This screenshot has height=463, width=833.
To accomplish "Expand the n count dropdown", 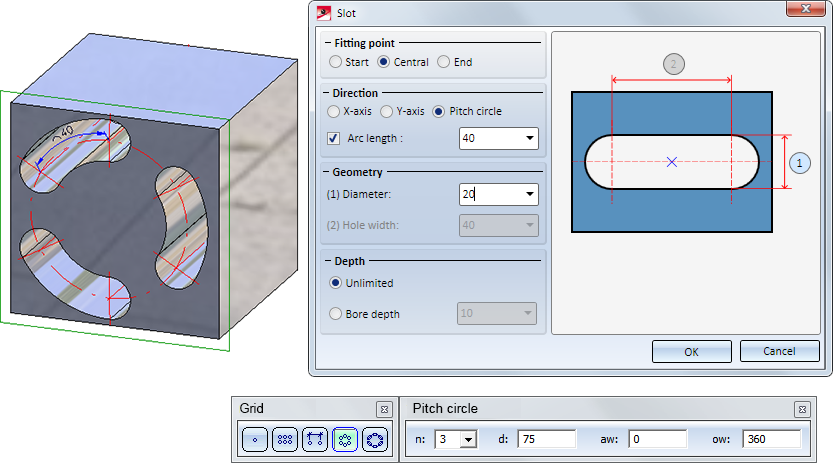I will 468,440.
